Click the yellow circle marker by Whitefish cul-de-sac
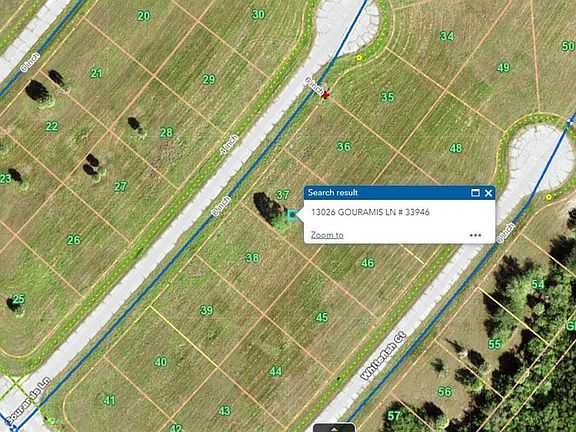Viewport: 576px width, 432px height. coord(549,197)
